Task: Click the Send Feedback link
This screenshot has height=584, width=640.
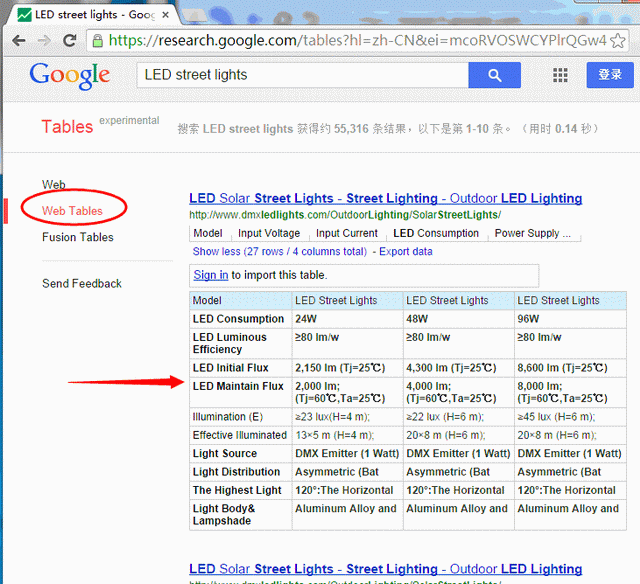Action: point(82,284)
